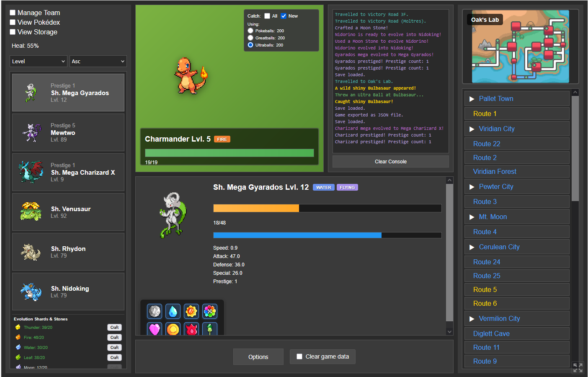Click the WATER type badge

coord(324,188)
